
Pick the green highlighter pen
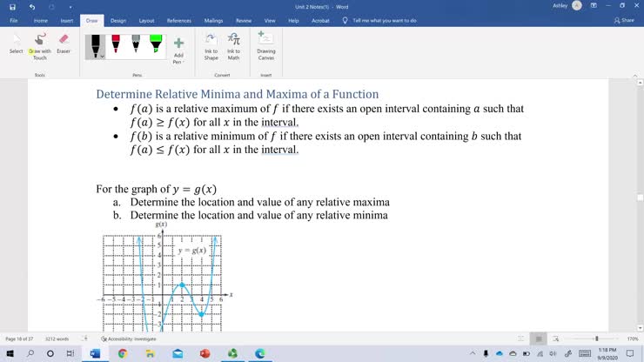point(156,44)
